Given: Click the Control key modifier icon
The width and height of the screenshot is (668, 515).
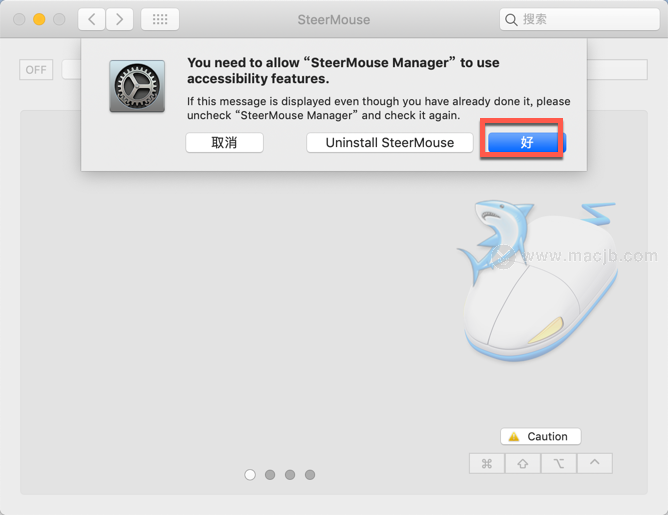Looking at the screenshot, I should [595, 463].
